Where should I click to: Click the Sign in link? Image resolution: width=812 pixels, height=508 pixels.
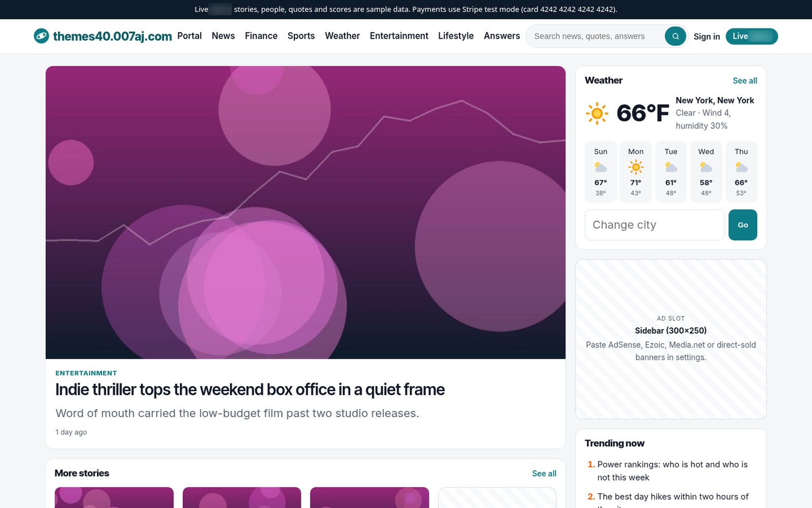pos(707,37)
